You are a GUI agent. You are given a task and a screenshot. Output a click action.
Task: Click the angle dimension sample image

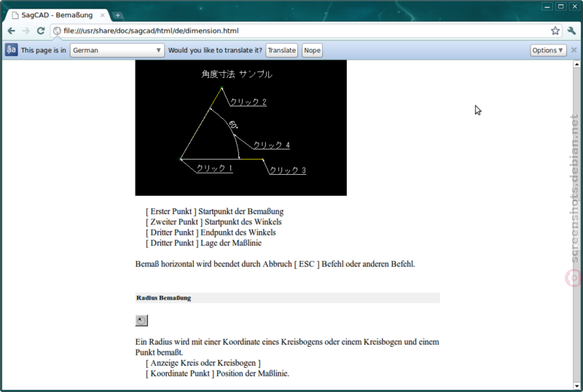click(241, 128)
